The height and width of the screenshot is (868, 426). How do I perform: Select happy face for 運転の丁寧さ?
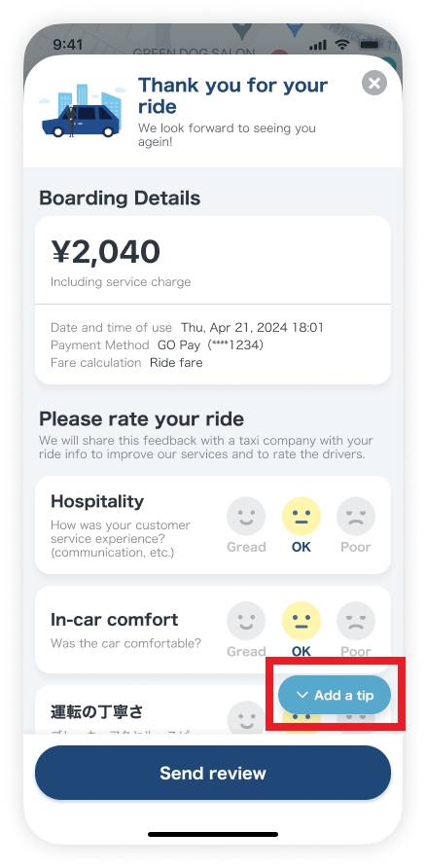point(246,717)
